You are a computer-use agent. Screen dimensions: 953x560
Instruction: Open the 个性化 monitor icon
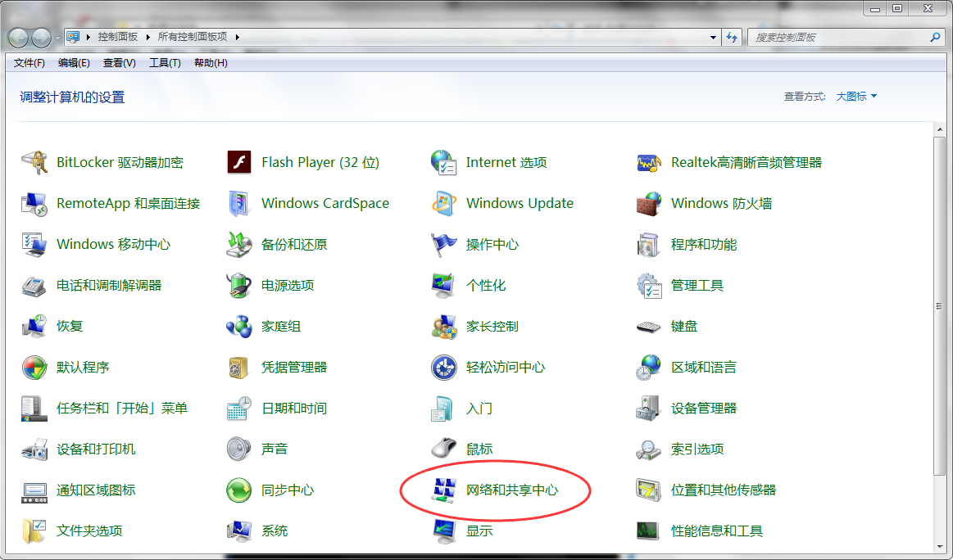443,286
